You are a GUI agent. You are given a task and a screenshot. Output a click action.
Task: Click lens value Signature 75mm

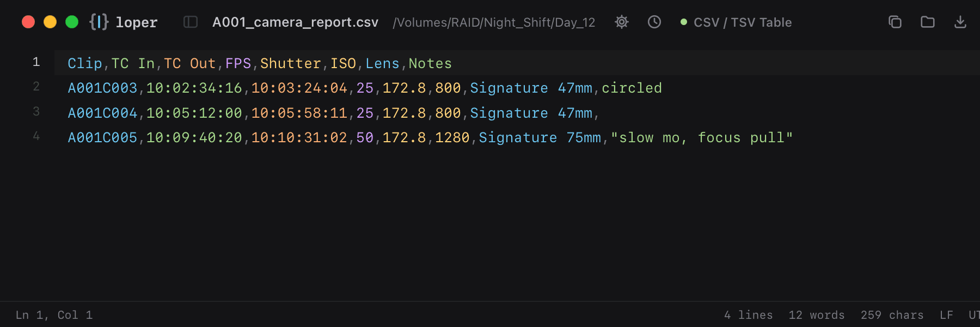coord(540,137)
